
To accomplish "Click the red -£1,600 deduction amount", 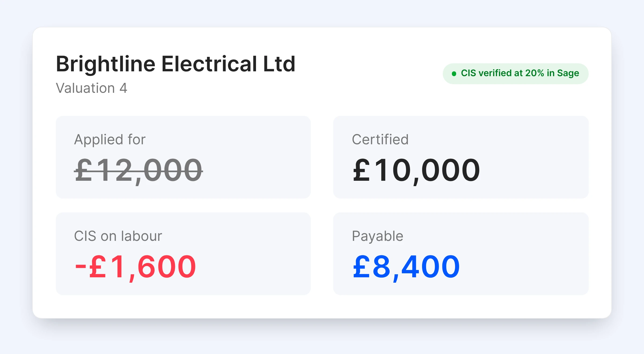I will click(136, 267).
